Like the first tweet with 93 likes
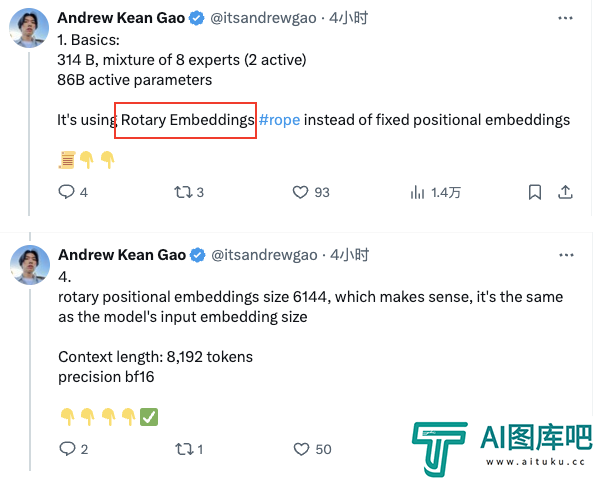The height and width of the screenshot is (481, 605). (x=300, y=192)
